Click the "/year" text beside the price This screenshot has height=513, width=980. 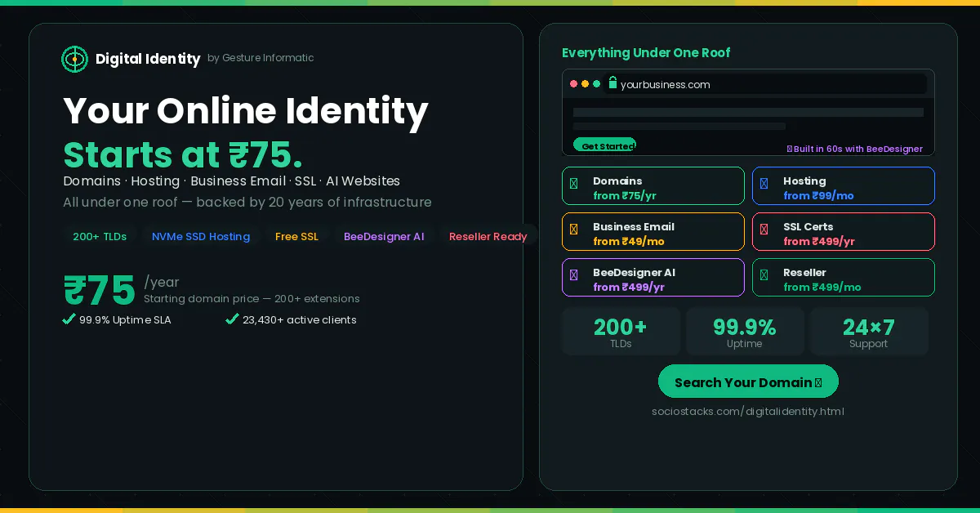tap(162, 282)
